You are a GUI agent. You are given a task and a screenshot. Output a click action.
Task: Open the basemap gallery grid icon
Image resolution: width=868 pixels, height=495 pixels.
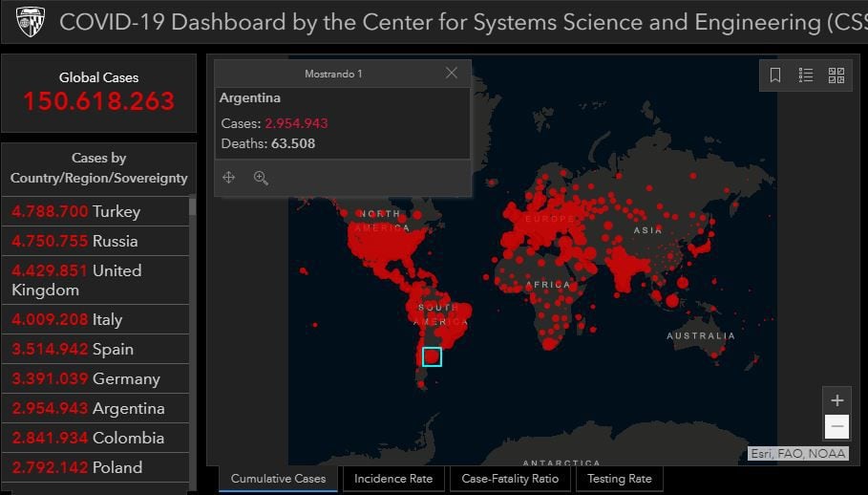[x=836, y=75]
